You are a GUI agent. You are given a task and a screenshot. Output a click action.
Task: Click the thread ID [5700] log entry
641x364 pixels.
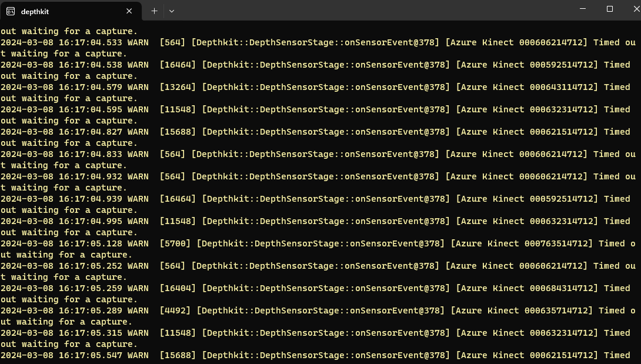coord(175,243)
